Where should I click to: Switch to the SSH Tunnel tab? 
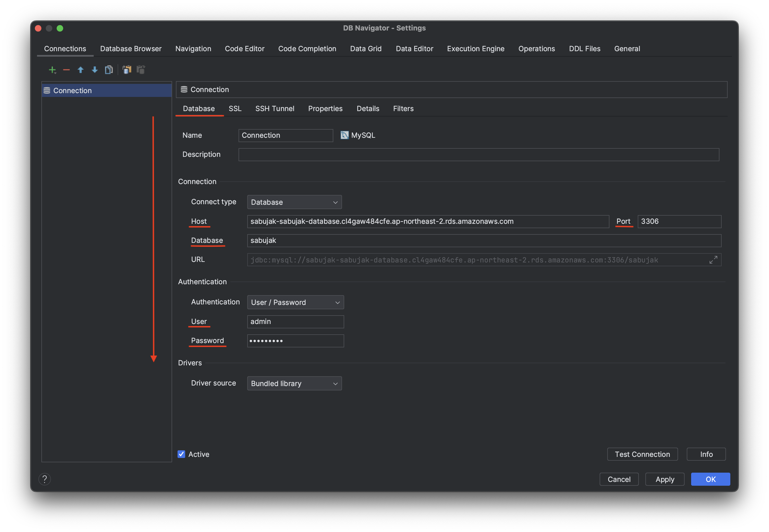tap(275, 109)
